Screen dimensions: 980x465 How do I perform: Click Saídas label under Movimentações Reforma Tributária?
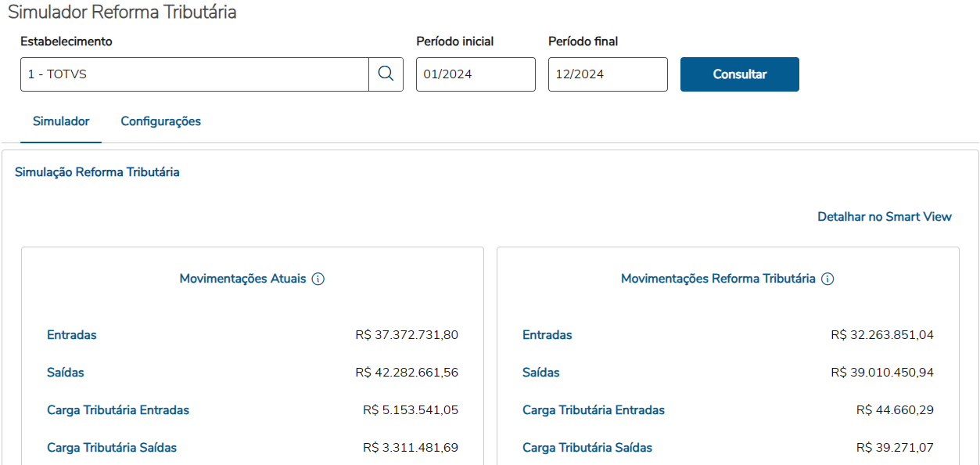[541, 373]
